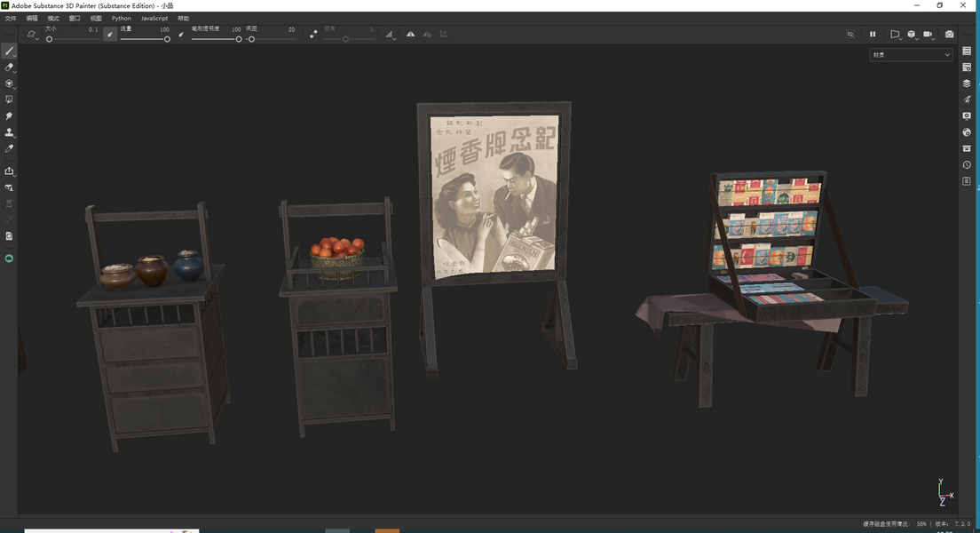Image resolution: width=980 pixels, height=533 pixels.
Task: Open the 材质 display mode dropdown
Action: (912, 55)
